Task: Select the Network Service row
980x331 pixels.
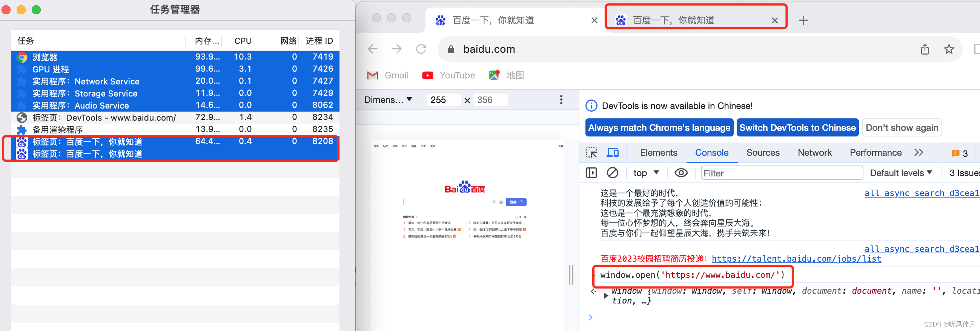Action: (175, 81)
